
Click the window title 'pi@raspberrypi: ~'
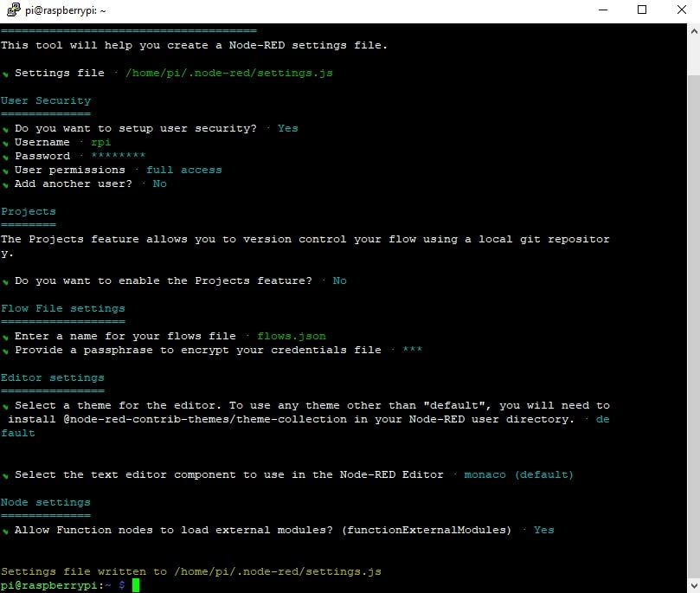pos(65,10)
